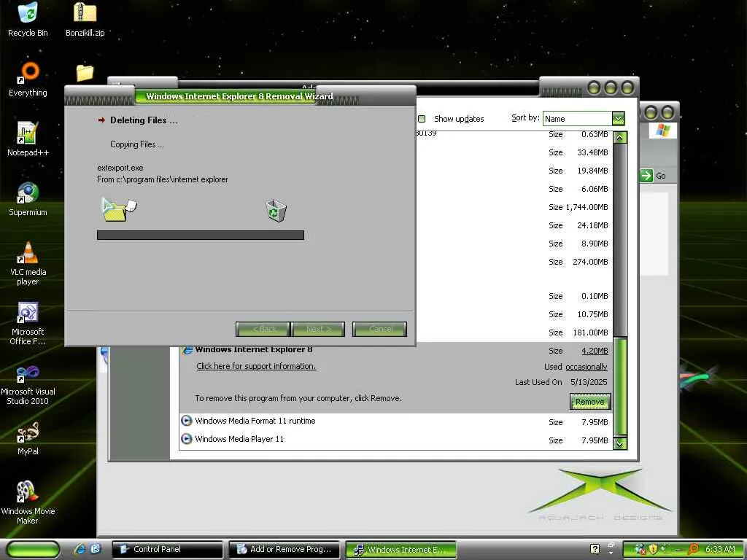Click the help question mark tray icon
The image size is (747, 560).
click(x=595, y=549)
